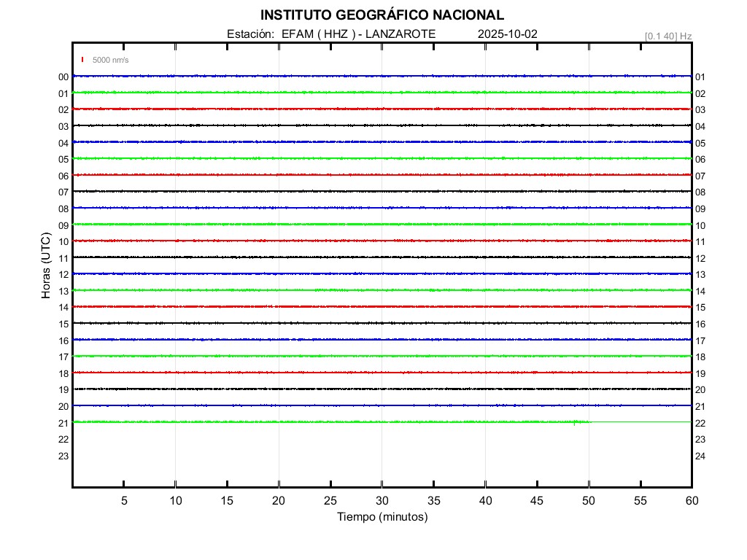Select the 18 hour label on left axis
This screenshot has height=560, width=747.
tap(63, 373)
